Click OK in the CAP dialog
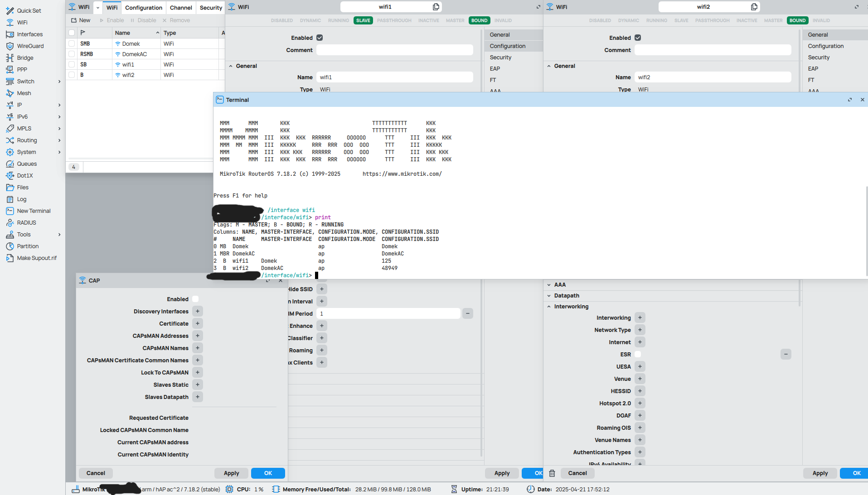This screenshot has width=868, height=495. click(x=268, y=473)
